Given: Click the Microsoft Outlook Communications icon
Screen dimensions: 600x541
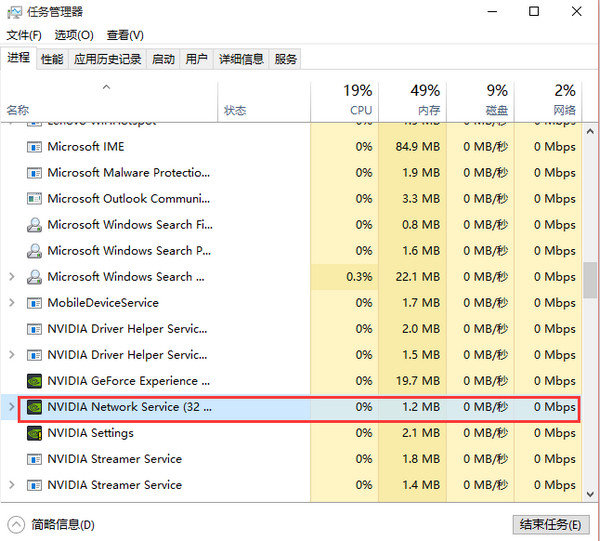Looking at the screenshot, I should [x=34, y=199].
